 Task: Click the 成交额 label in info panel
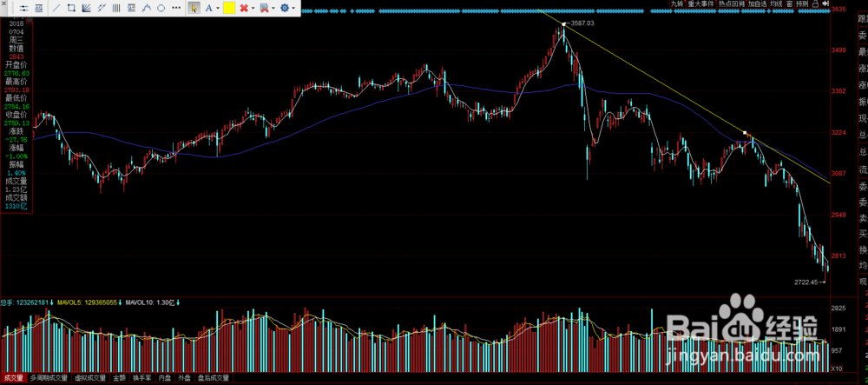coord(16,198)
